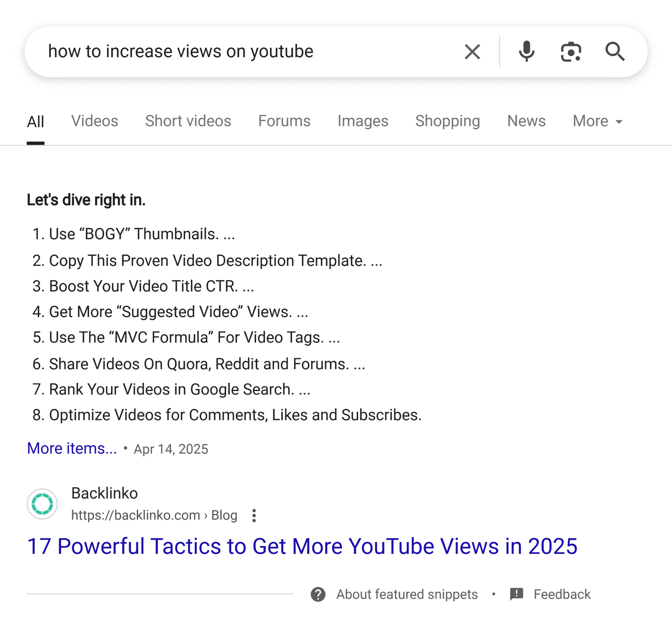
Task: Clear the search query with the X
Action: pos(472,52)
